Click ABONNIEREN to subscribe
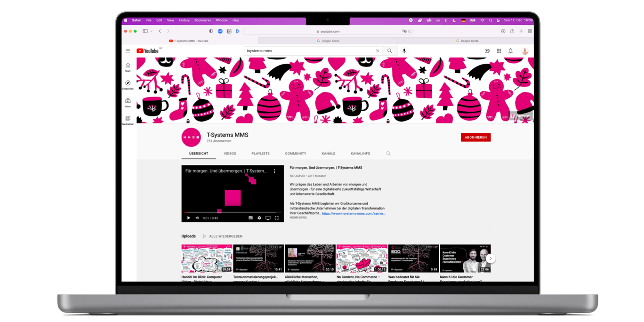This screenshot has height=322, width=644. click(476, 137)
